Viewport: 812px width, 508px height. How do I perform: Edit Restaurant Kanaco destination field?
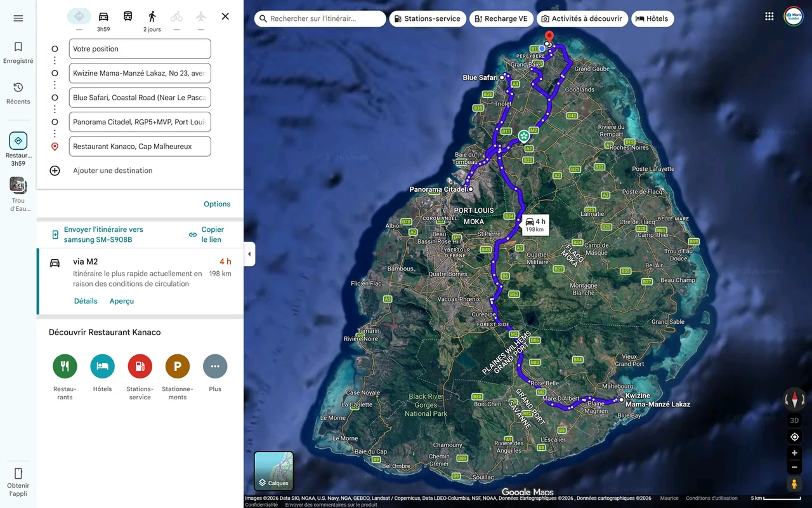(140, 146)
